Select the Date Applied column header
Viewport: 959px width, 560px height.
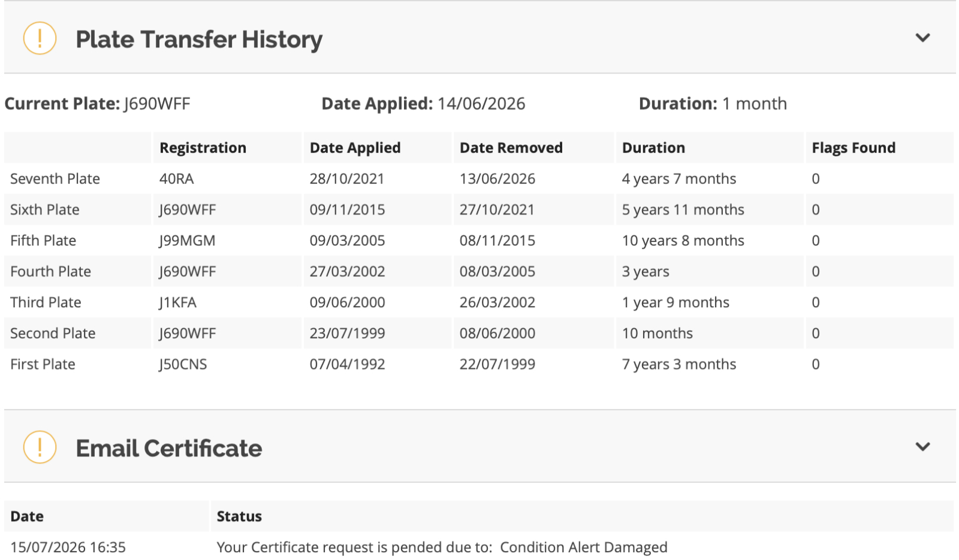click(355, 148)
